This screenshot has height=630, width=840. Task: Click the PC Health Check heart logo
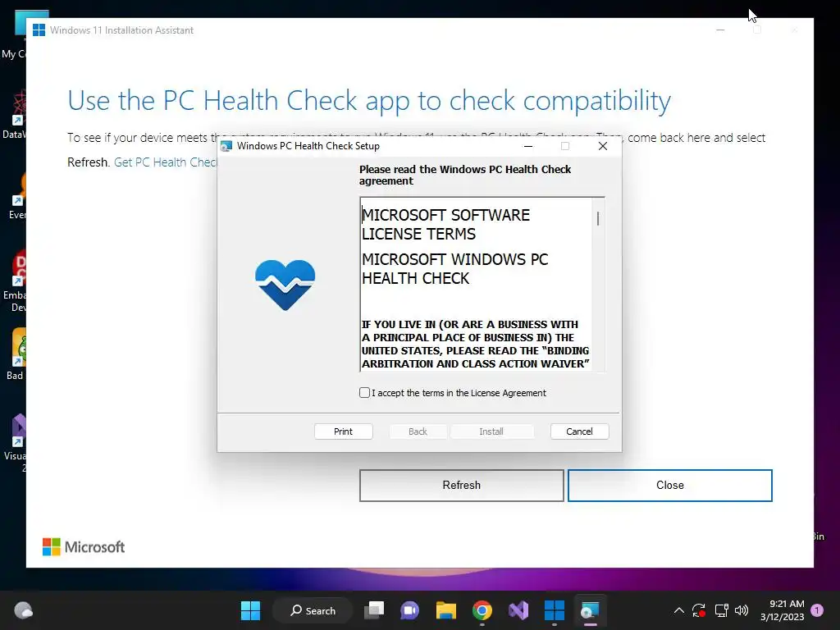point(285,285)
